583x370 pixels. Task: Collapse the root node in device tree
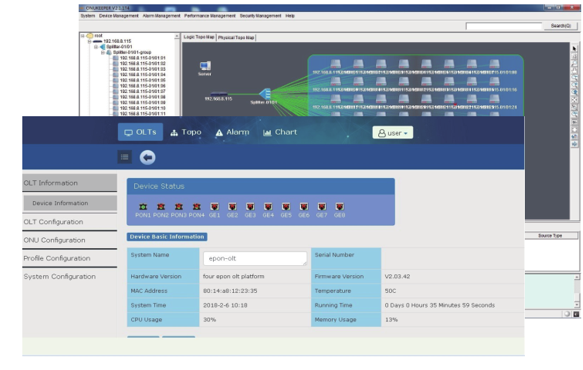(83, 36)
